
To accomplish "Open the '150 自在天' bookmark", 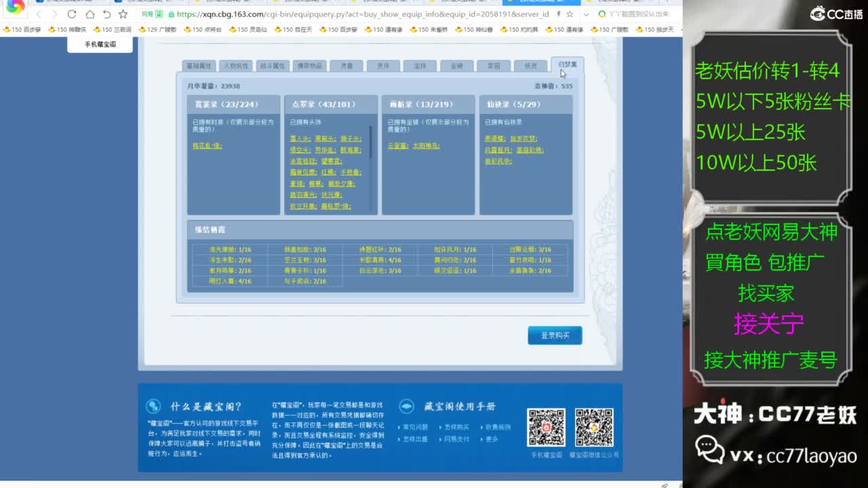I will 293,30.
